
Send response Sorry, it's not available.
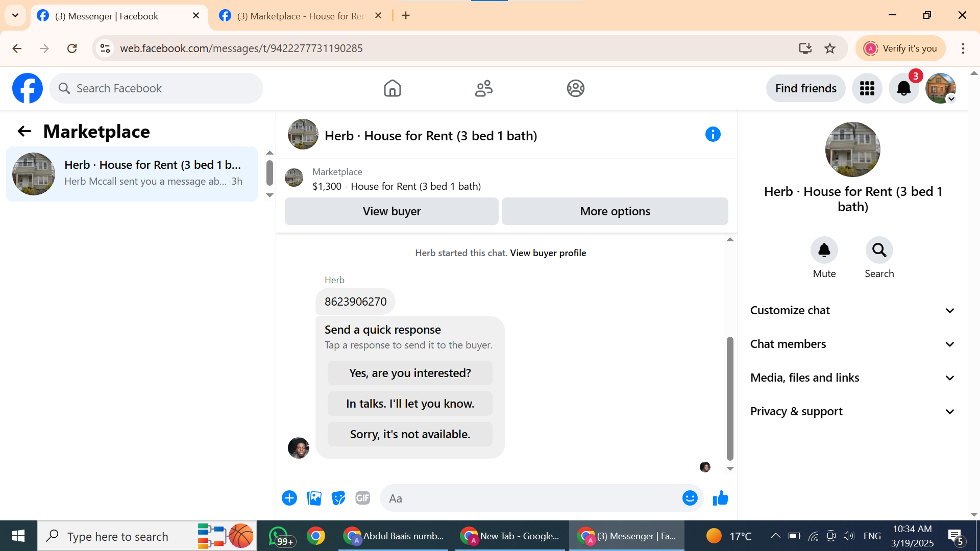[x=410, y=434]
